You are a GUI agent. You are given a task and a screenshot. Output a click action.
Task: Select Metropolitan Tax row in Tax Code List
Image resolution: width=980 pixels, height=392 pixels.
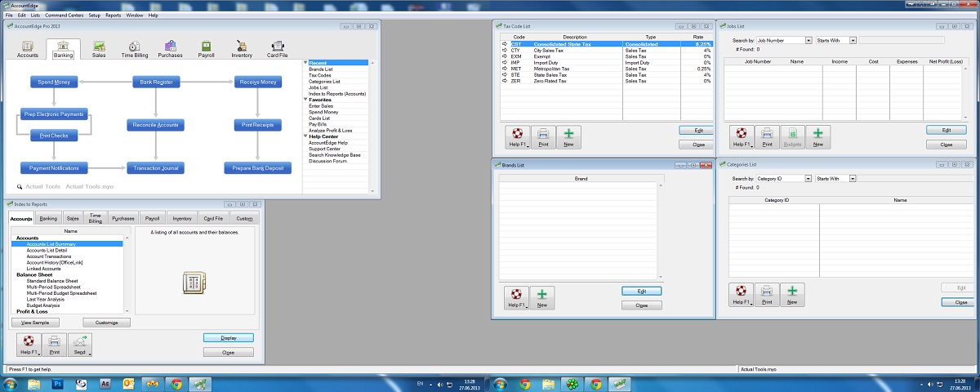607,69
